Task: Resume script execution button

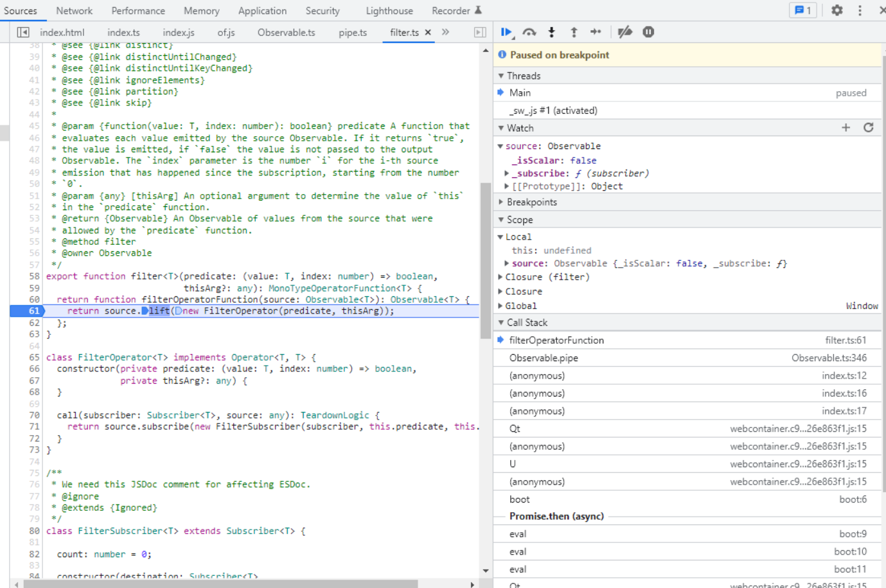Action: pos(506,32)
